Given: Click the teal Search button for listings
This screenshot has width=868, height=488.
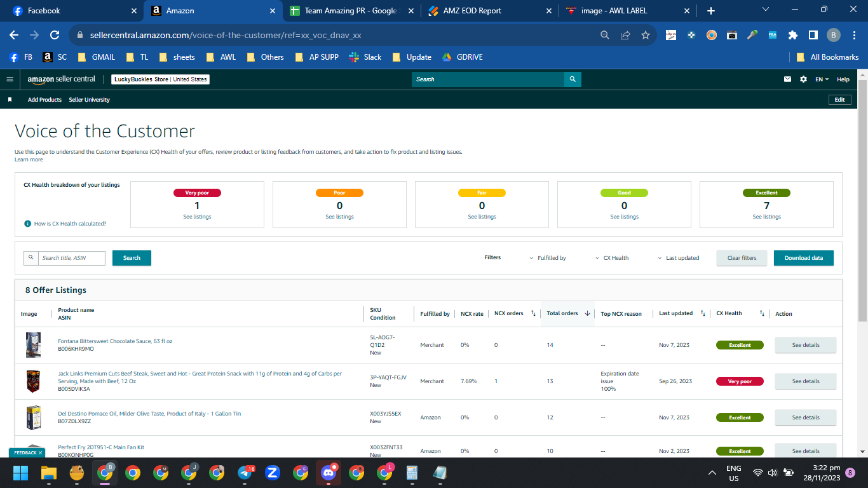Looking at the screenshot, I should point(132,258).
